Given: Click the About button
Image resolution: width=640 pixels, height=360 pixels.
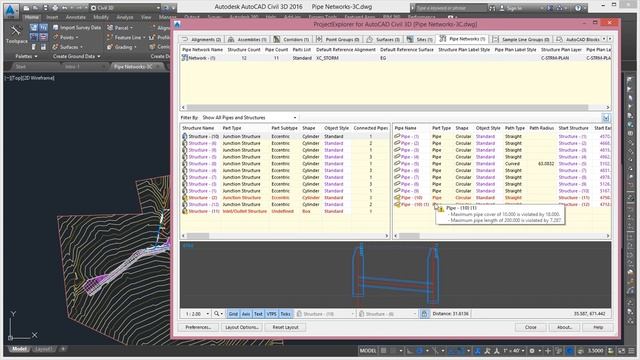Looking at the screenshot, I should [564, 327].
